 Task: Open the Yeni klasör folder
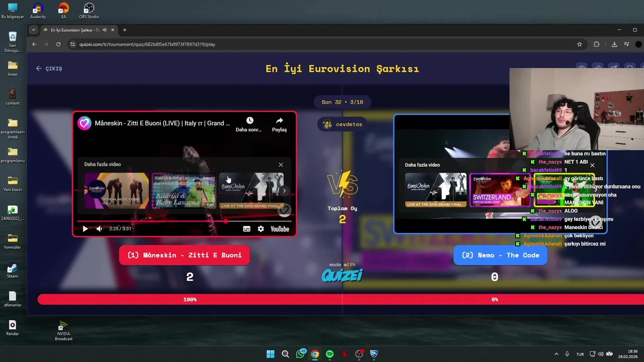pyautogui.click(x=13, y=184)
